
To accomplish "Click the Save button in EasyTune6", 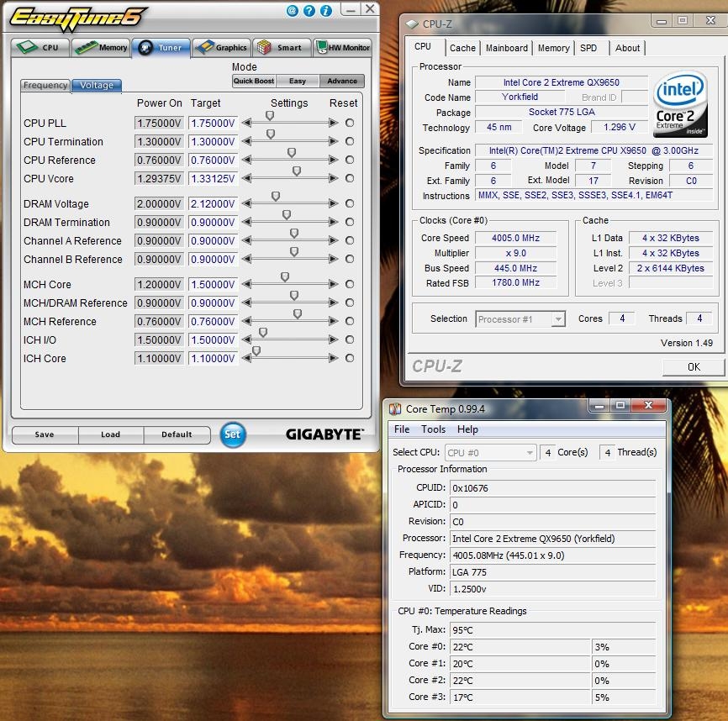I will (x=45, y=434).
